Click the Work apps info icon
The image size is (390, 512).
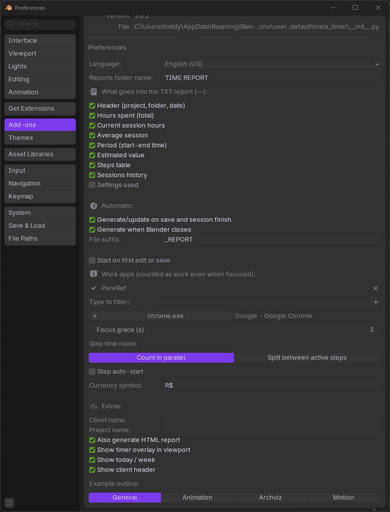(x=94, y=274)
